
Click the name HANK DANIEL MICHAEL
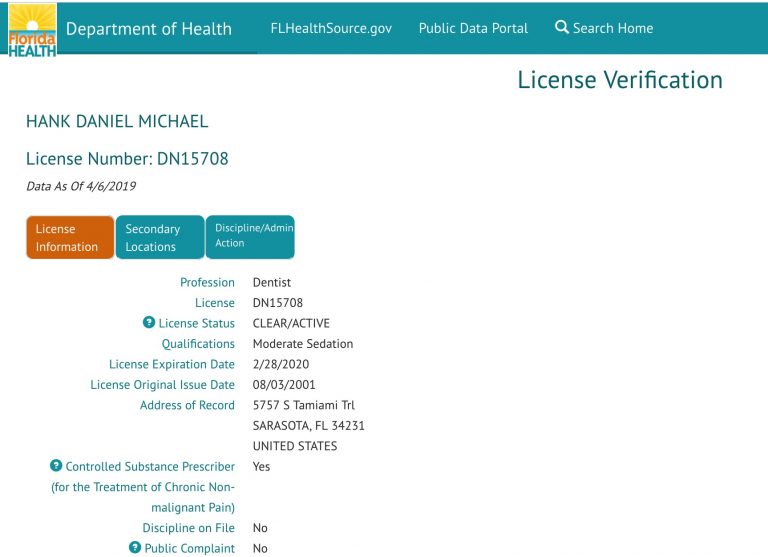[117, 122]
